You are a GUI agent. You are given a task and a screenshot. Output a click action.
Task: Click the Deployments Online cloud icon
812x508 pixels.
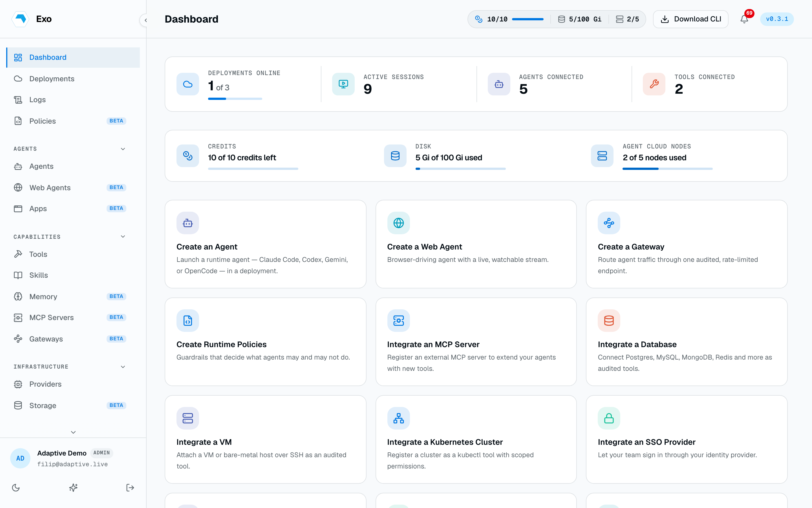click(x=187, y=84)
